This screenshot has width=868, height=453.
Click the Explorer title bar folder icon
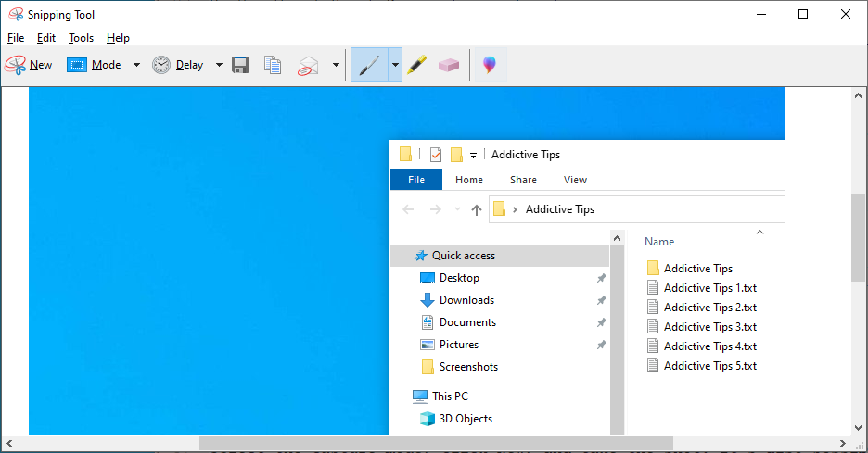click(x=406, y=154)
